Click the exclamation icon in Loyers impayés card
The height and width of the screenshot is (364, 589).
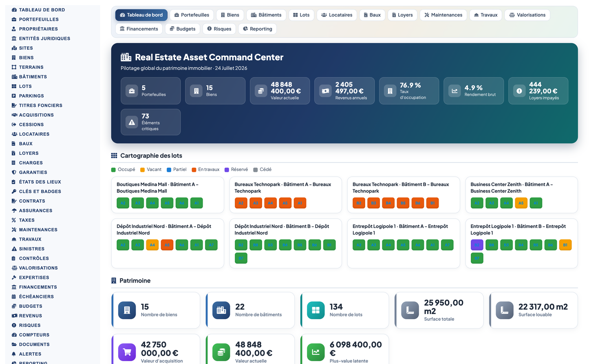click(x=519, y=91)
